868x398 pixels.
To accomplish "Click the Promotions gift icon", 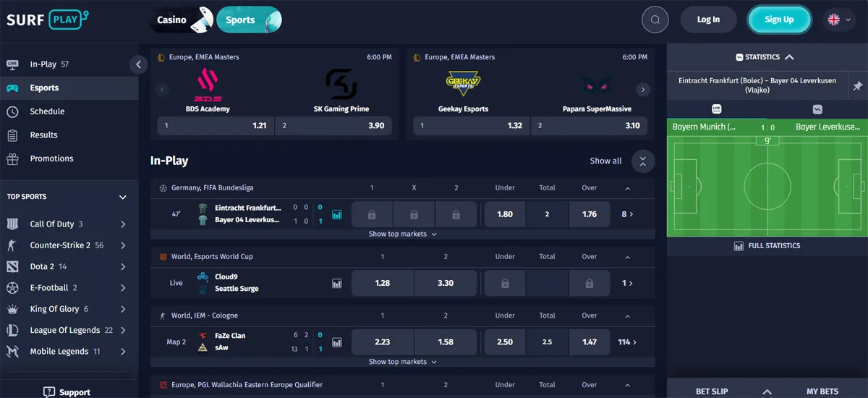I will click(x=12, y=158).
